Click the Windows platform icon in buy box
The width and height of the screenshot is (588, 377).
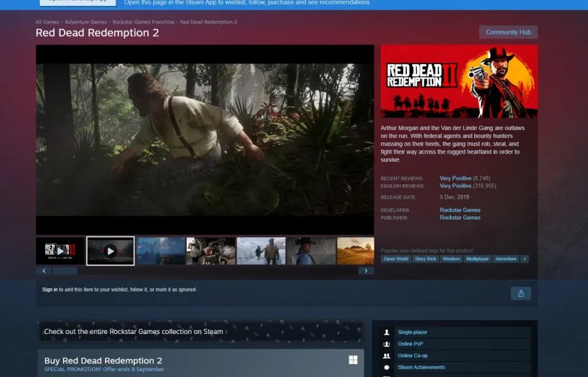point(353,360)
